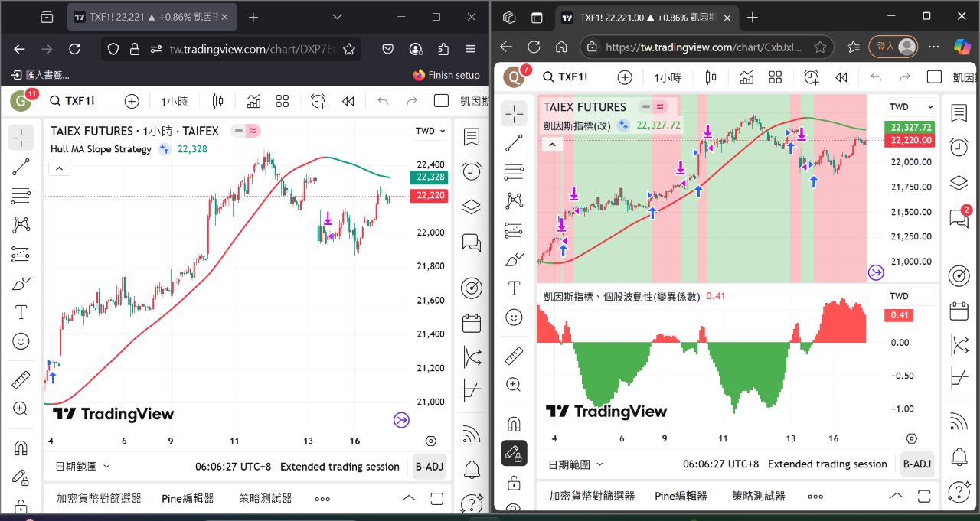
Task: Click 匯入書籤 import bookmarks in Firefox
Action: click(x=40, y=75)
